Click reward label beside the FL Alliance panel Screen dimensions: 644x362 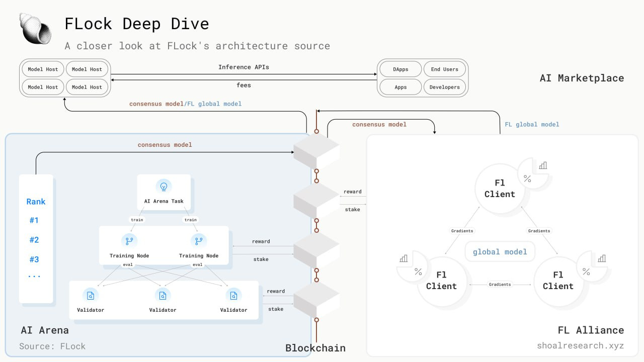pos(352,192)
